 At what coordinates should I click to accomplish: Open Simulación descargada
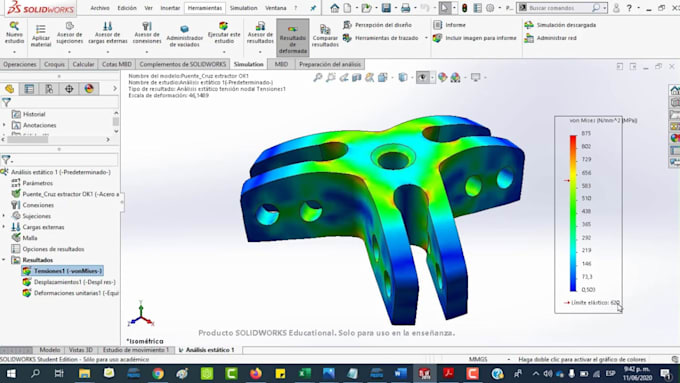(x=560, y=25)
